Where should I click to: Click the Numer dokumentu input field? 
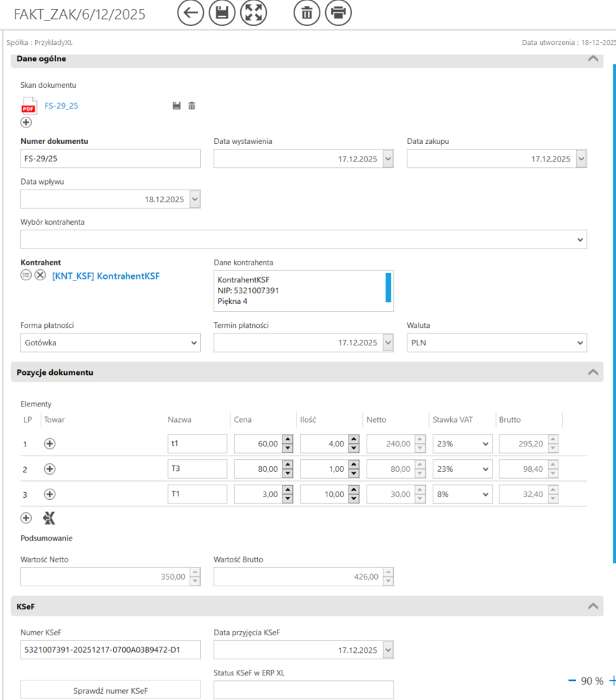coord(111,159)
